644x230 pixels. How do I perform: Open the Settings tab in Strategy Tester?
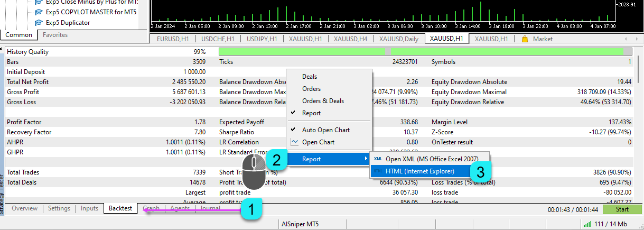(59, 208)
